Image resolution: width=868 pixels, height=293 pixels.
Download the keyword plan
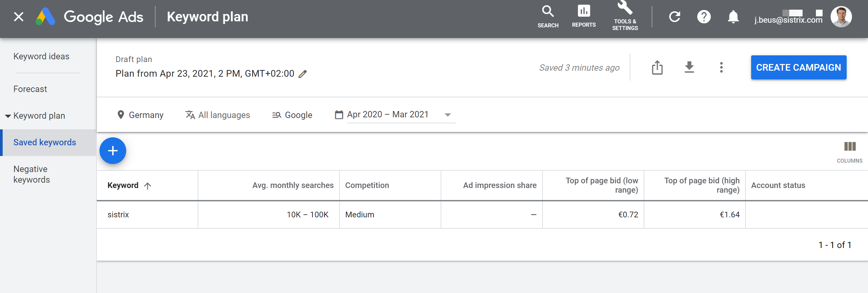(689, 68)
